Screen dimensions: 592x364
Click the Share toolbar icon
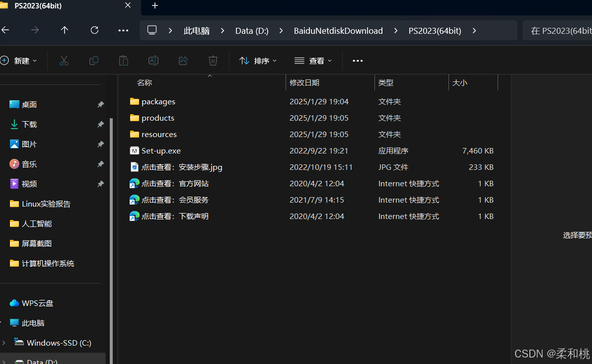183,61
